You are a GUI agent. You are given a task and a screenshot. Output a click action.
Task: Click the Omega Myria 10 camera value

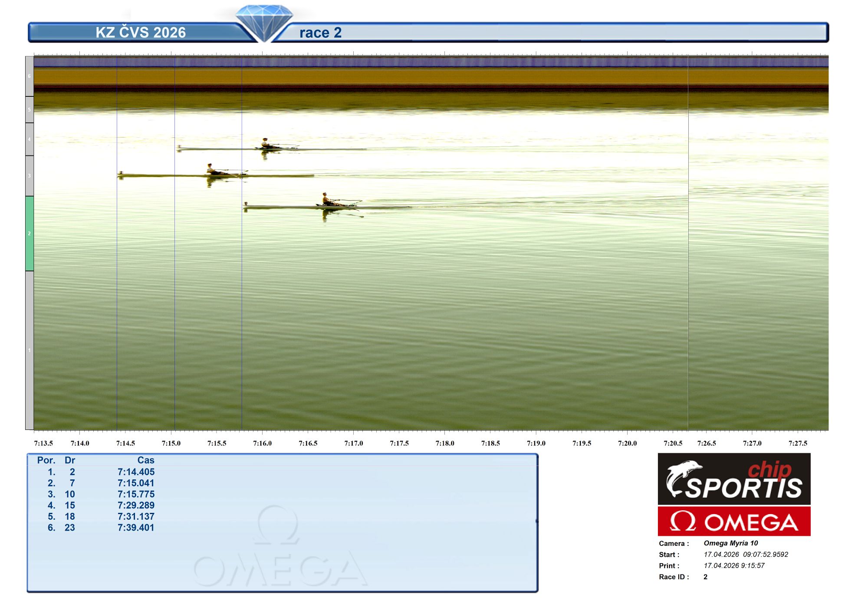pos(730,543)
